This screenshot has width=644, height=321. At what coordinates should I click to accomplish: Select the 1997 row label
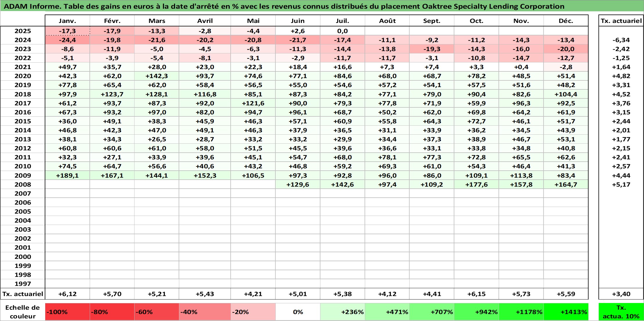(x=23, y=284)
